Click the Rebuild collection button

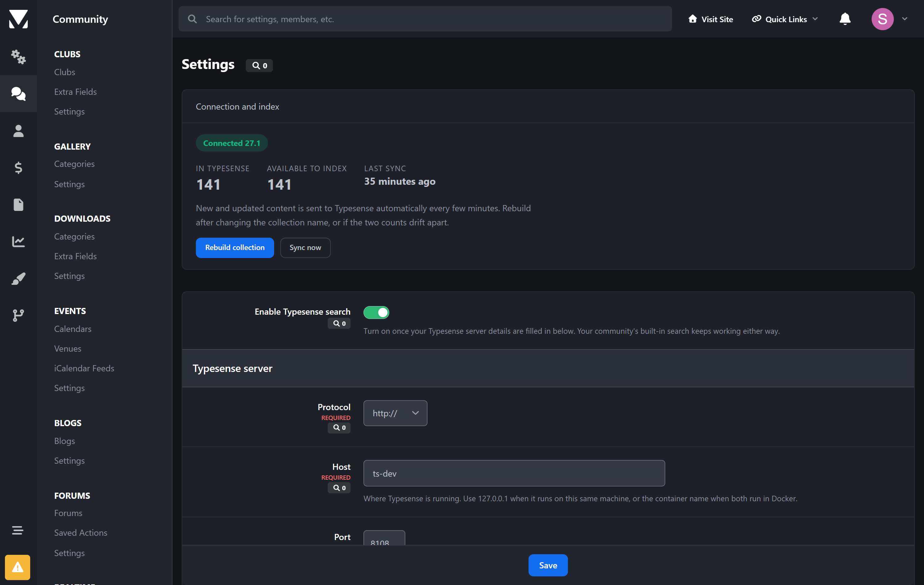[x=235, y=248]
